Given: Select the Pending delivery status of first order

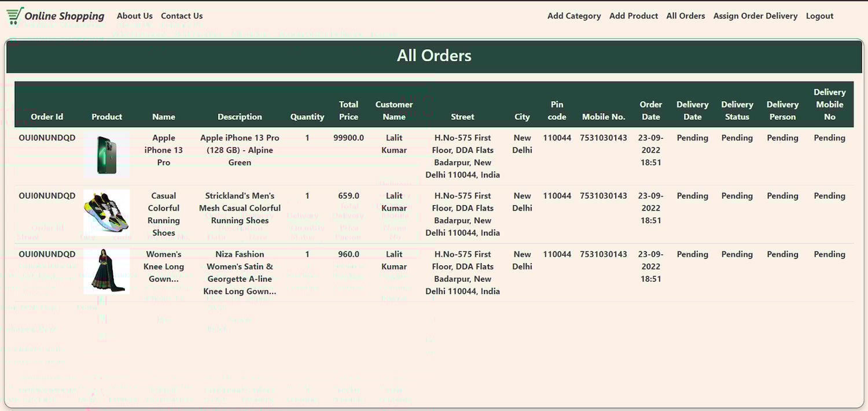Looking at the screenshot, I should [737, 138].
